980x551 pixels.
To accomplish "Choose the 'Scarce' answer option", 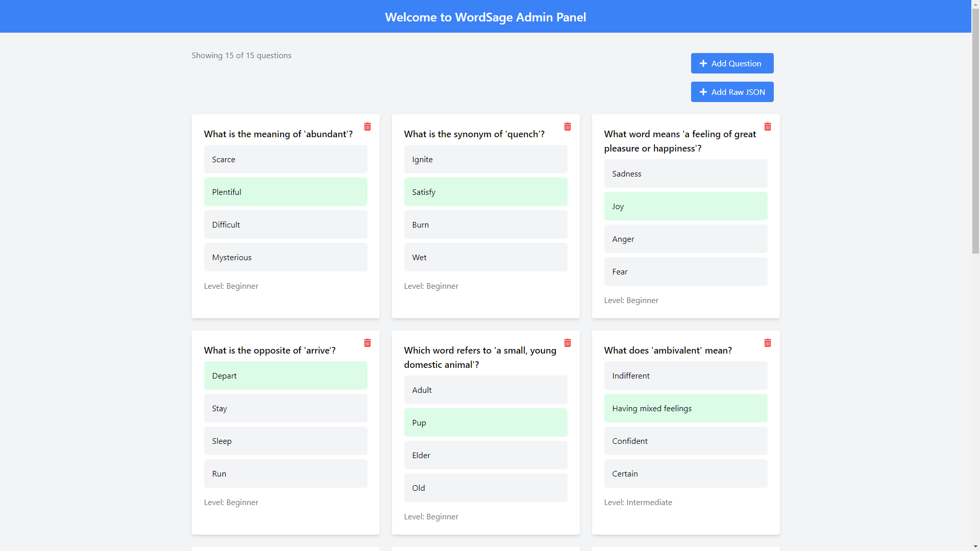I will coord(285,159).
